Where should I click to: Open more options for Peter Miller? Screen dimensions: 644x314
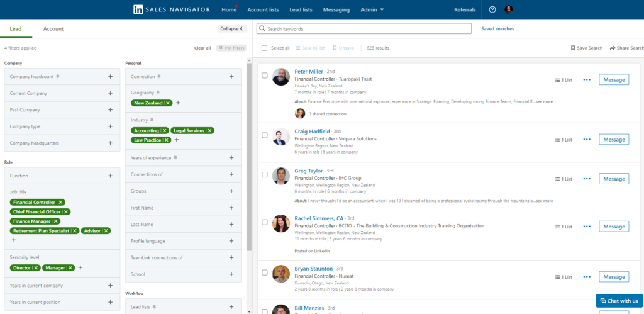coord(587,80)
